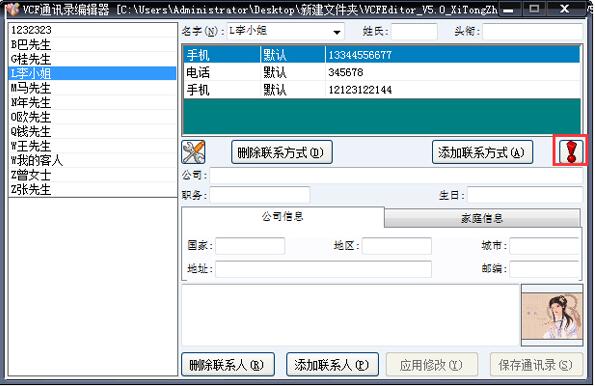Click the large notes text area

(350, 315)
